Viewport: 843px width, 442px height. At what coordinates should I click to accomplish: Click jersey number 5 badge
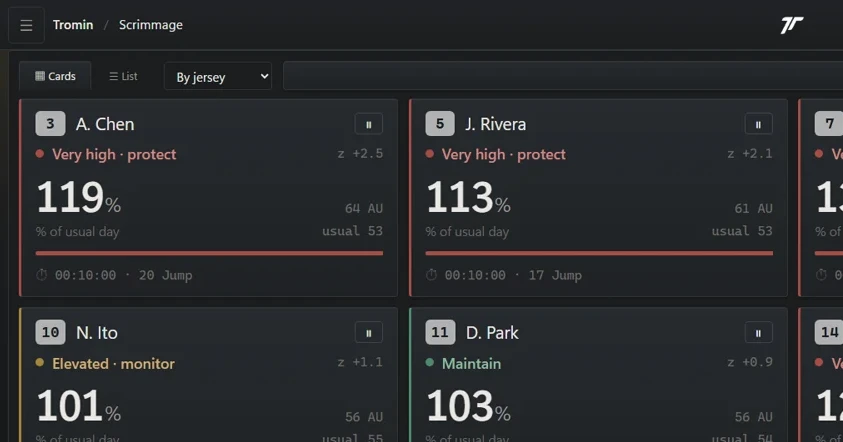pos(440,124)
